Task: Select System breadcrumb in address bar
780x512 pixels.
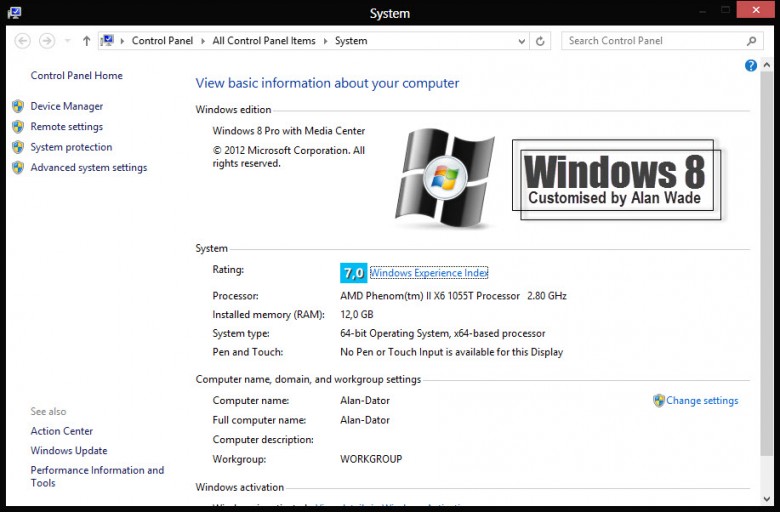Action: tap(351, 41)
